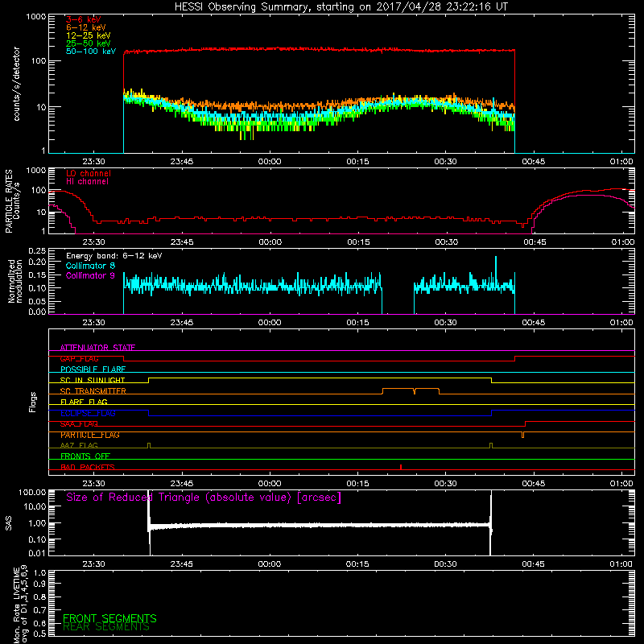Image resolution: width=644 pixels, height=644 pixels.
Task: Click the red bad packets spike marker
Action: pyautogui.click(x=400, y=467)
